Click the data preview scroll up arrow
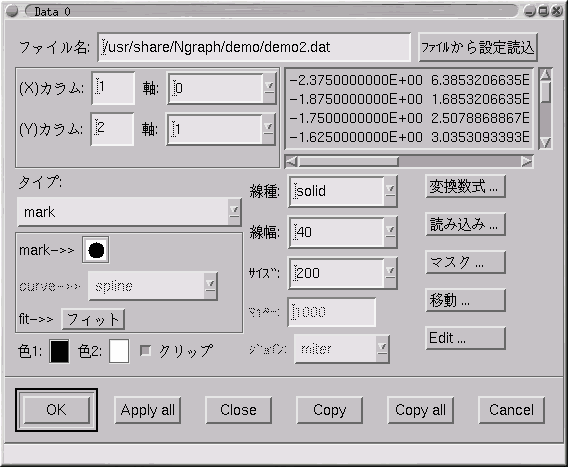Image resolution: width=568 pixels, height=467 pixels. point(546,74)
